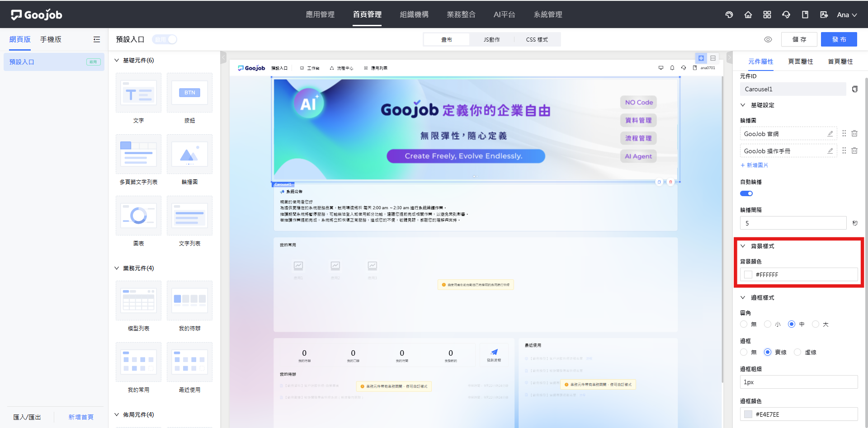Delete the GooJob 官網 carousel item
Viewport: 868px width, 428px height.
[854, 133]
